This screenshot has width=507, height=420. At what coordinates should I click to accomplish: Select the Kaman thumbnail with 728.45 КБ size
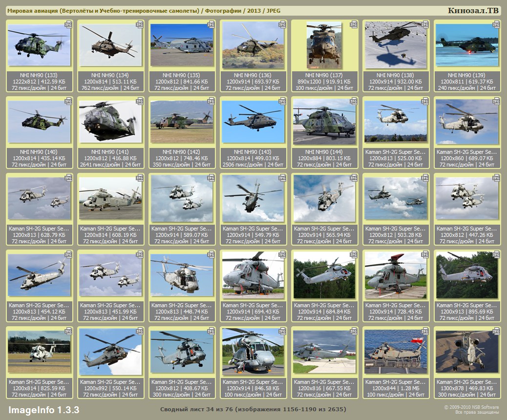pyautogui.click(x=396, y=275)
